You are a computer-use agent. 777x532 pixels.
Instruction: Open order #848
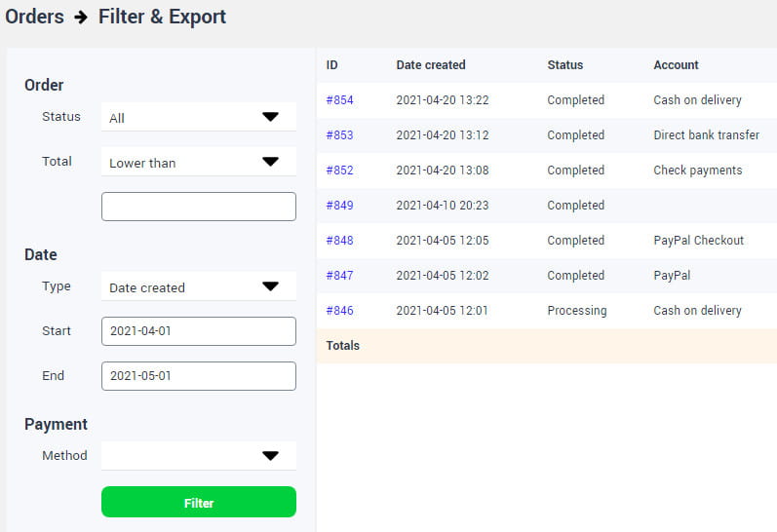(x=339, y=241)
